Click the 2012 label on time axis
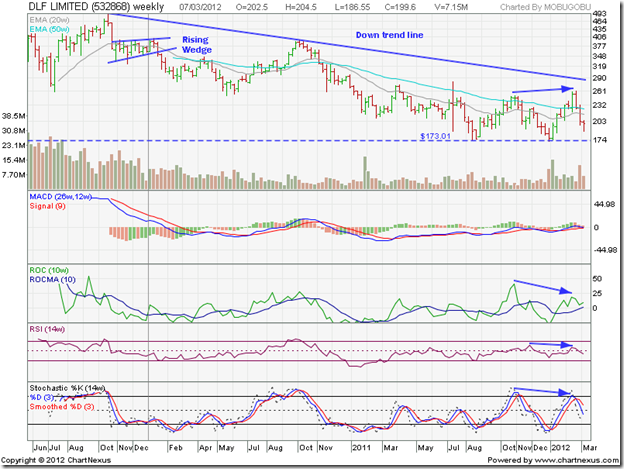This screenshot has width=624, height=469. [x=561, y=448]
